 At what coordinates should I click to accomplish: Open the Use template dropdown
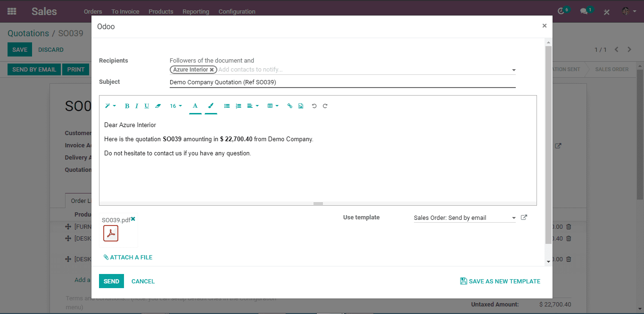click(x=464, y=218)
